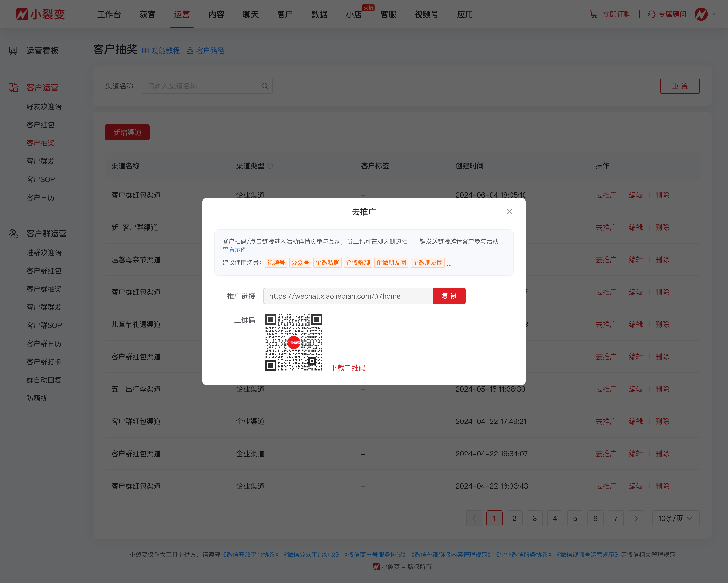
Task: Click the 客户群运营 sidebar icon
Action: [13, 233]
